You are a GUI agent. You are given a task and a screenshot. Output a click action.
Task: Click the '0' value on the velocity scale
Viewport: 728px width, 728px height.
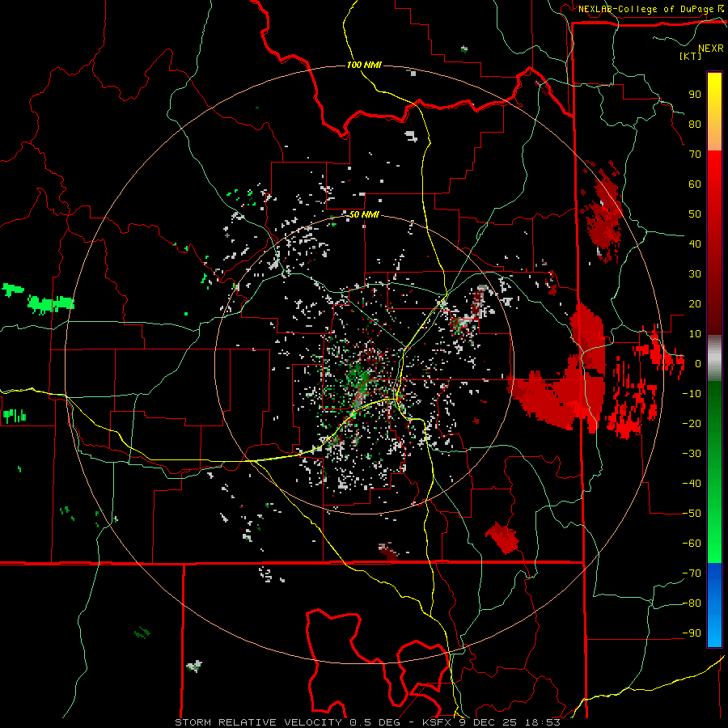click(x=697, y=364)
